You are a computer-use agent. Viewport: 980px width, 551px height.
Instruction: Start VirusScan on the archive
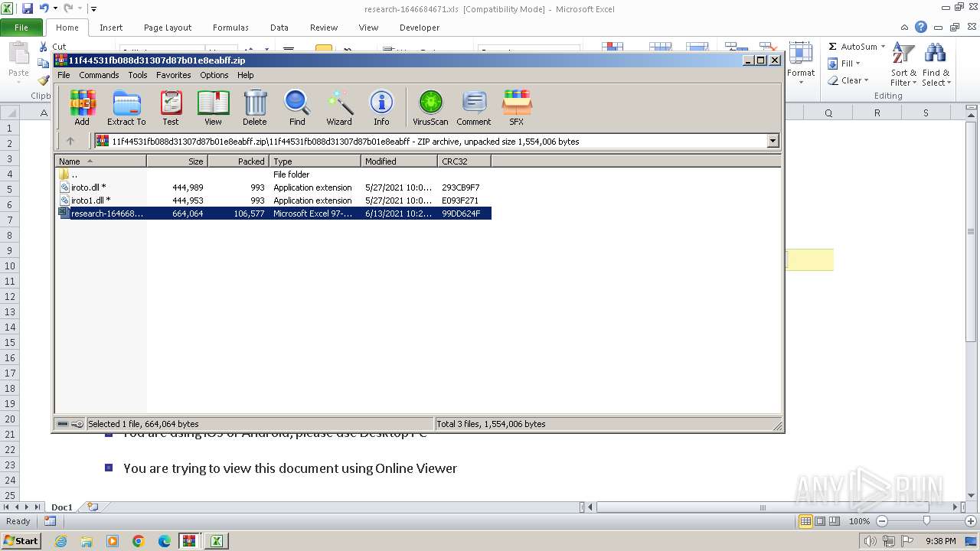coord(430,107)
